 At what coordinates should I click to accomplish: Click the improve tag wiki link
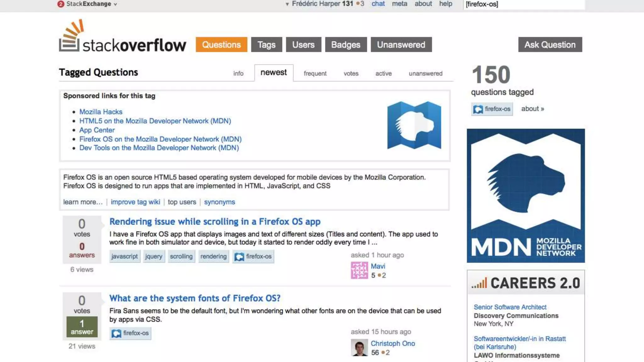click(x=135, y=202)
